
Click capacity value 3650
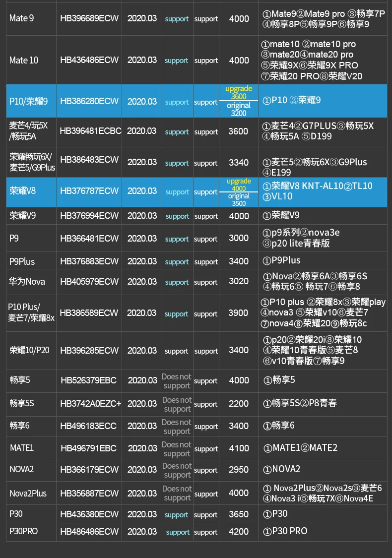click(239, 514)
